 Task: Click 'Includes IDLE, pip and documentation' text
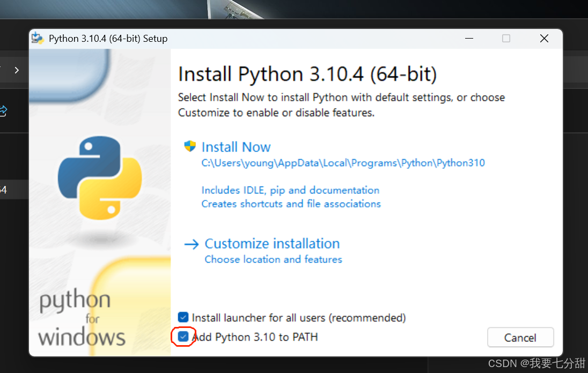pos(290,190)
